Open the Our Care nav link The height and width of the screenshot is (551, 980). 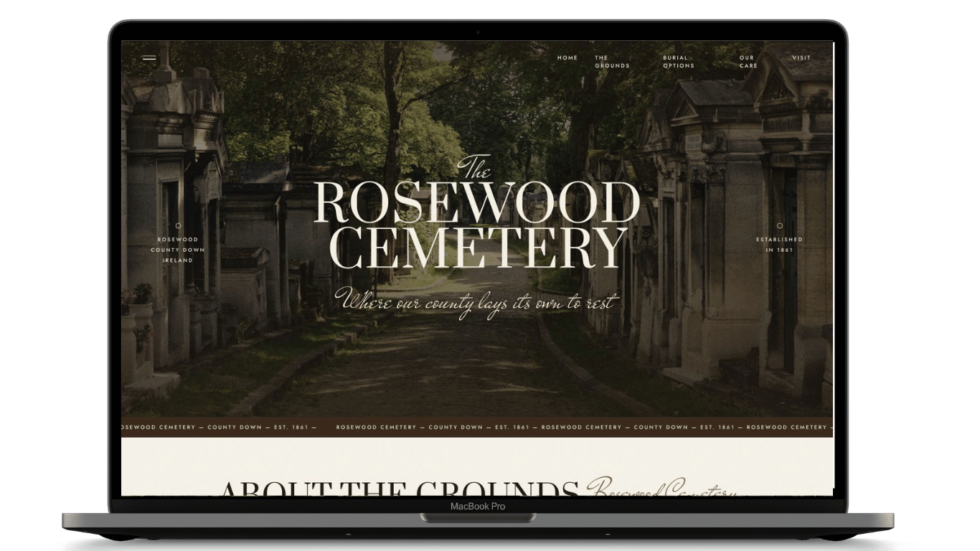[x=748, y=62]
